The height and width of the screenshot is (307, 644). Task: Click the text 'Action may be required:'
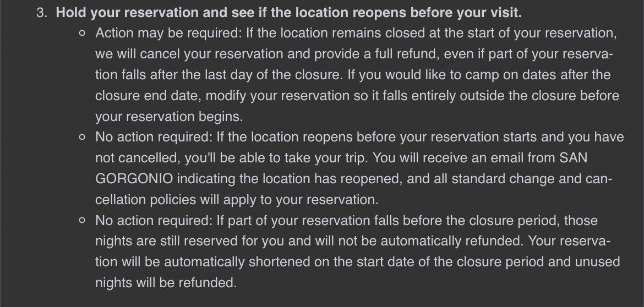169,33
